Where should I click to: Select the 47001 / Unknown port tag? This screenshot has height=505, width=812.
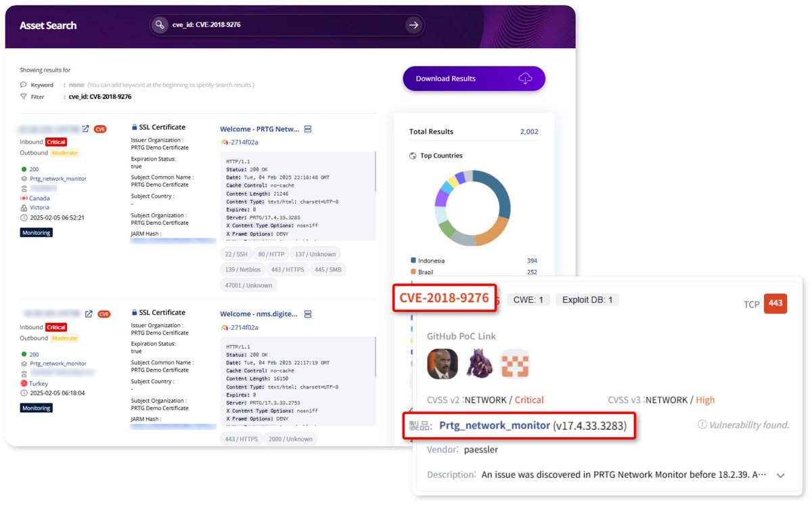coord(248,286)
